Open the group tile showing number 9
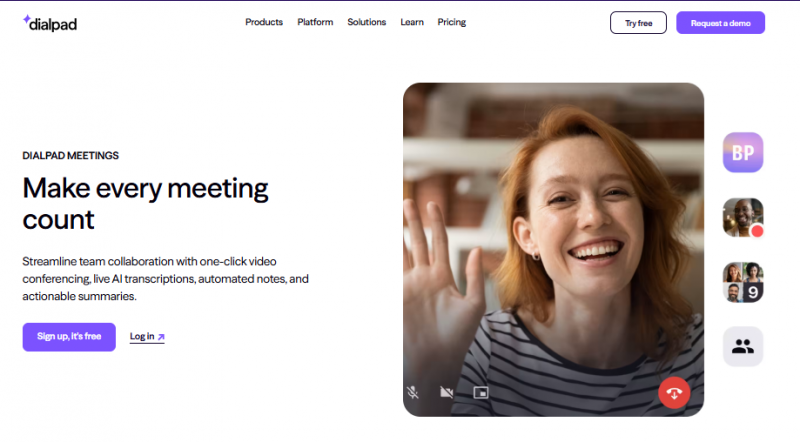Image resolution: width=800 pixels, height=442 pixels. (742, 282)
